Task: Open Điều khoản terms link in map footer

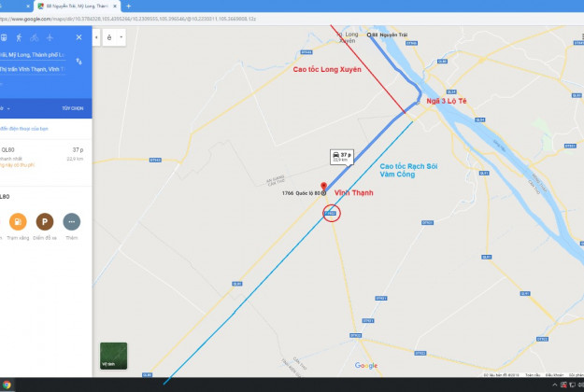Action: click(555, 375)
